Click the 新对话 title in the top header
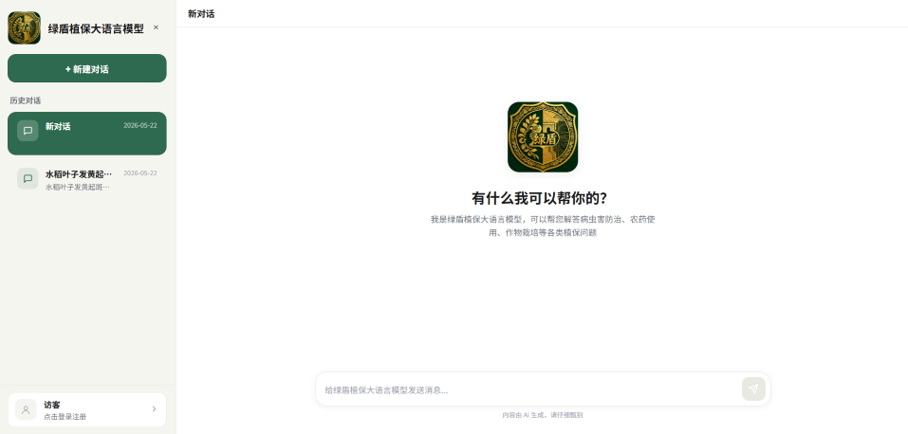 pyautogui.click(x=201, y=14)
